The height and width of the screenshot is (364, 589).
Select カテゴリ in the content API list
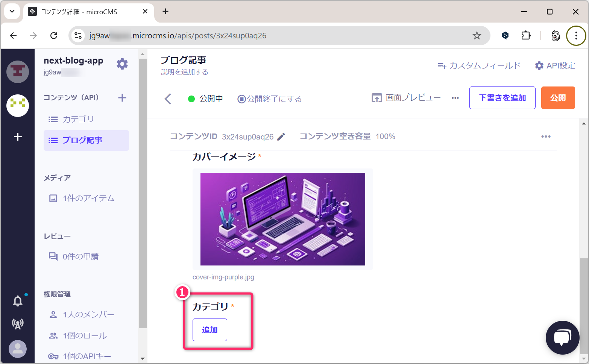pyautogui.click(x=78, y=119)
